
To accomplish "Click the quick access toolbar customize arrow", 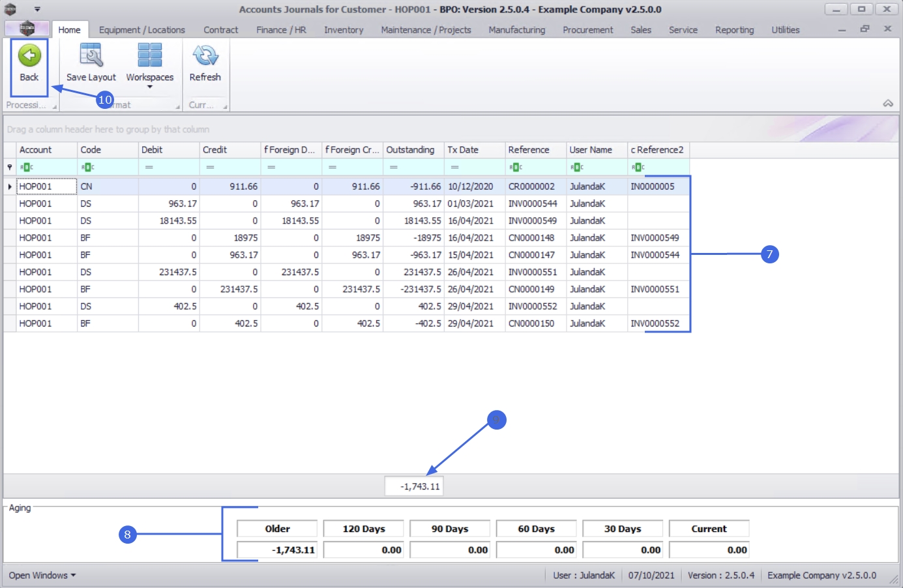I will click(x=37, y=9).
